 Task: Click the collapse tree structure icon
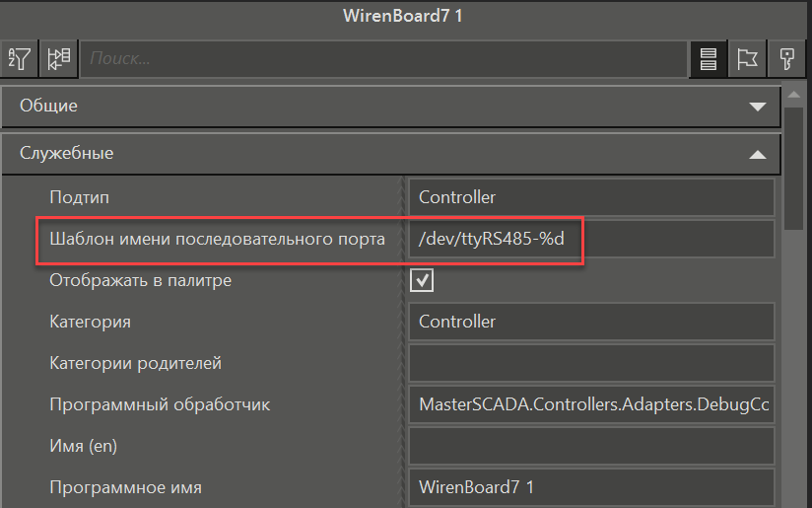point(58,58)
